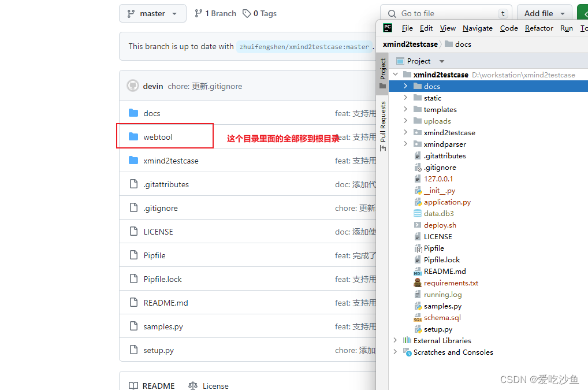
Task: Open the LICENSE file on GitHub
Action: click(x=158, y=232)
